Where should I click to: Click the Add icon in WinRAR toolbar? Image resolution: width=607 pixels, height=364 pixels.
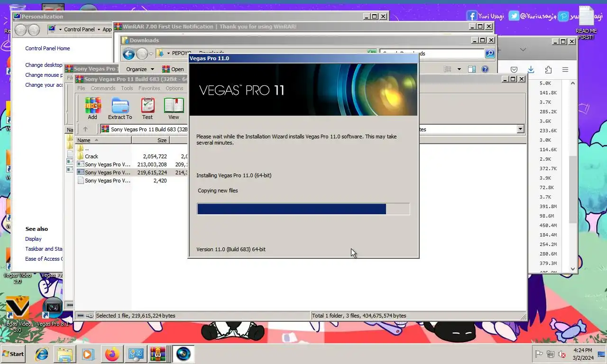92,109
